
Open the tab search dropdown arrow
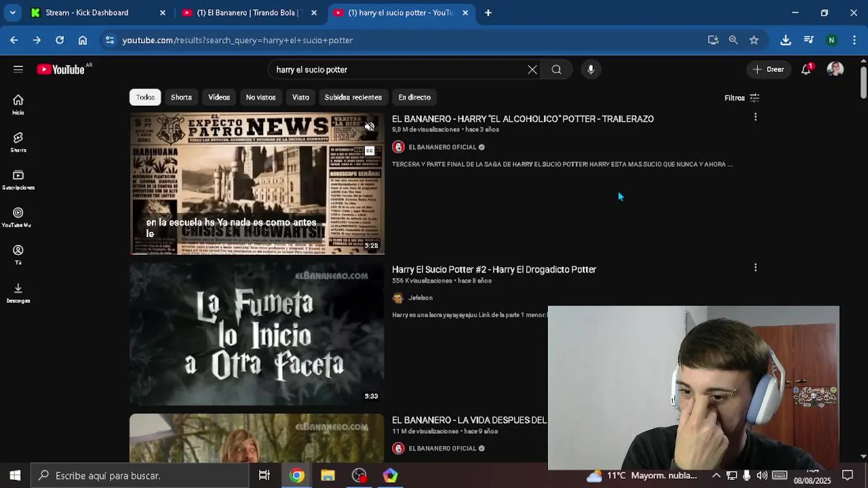click(x=12, y=12)
